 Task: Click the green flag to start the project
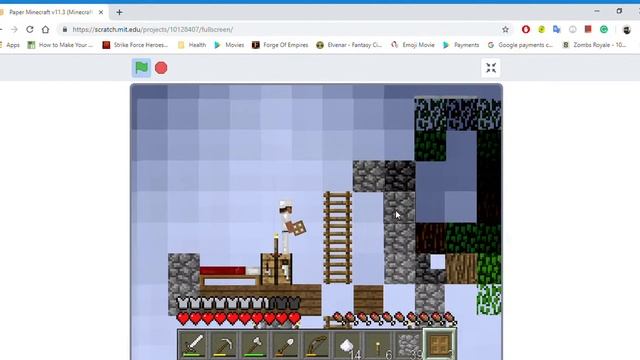(x=141, y=68)
